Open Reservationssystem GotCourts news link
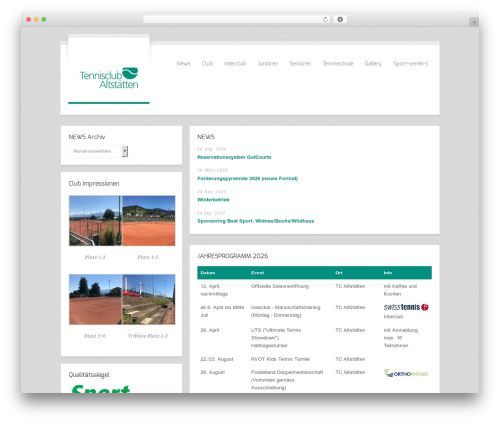 [234, 157]
